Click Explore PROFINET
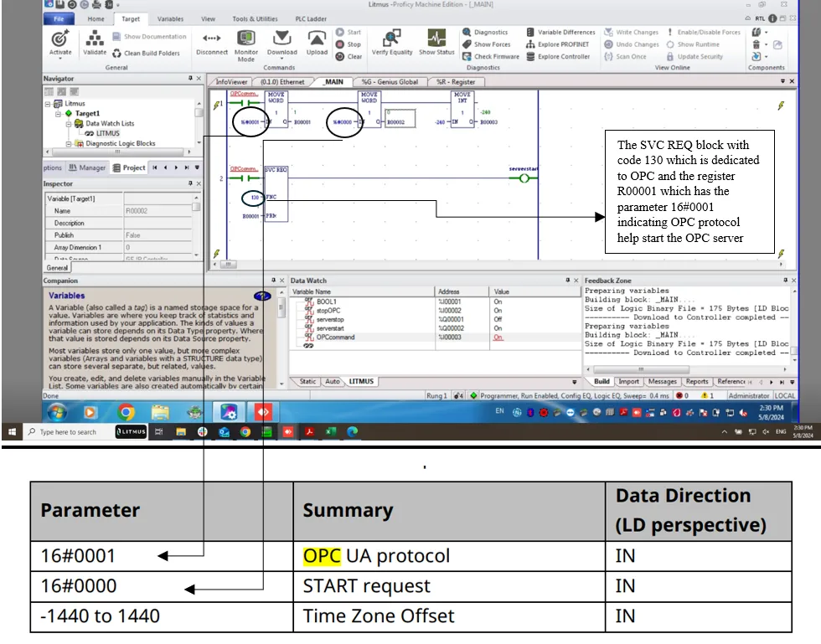Screen dimensions: 821x644 pos(558,44)
